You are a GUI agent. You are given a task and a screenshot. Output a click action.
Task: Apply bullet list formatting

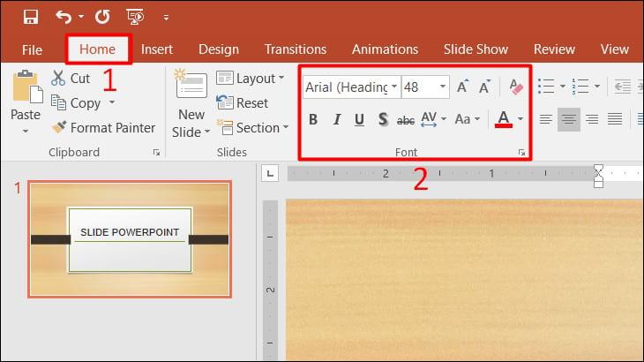(x=546, y=87)
